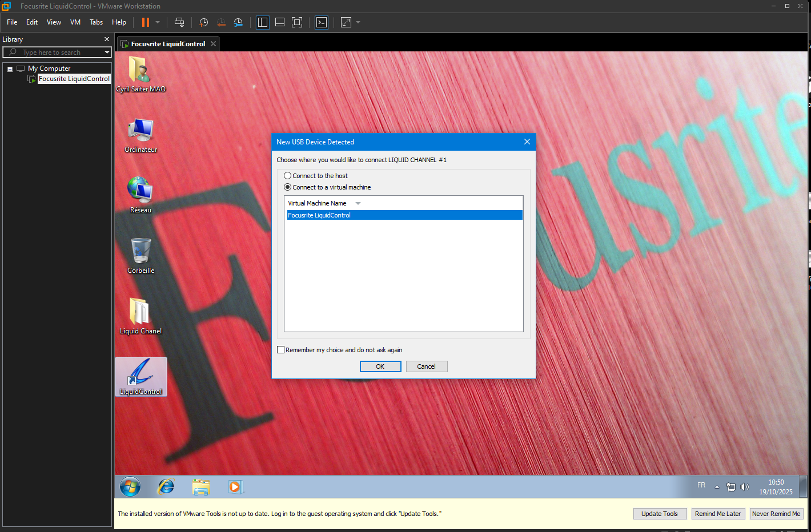Click OK in the USB device dialog
Screen dimensions: 811x532
pos(380,366)
